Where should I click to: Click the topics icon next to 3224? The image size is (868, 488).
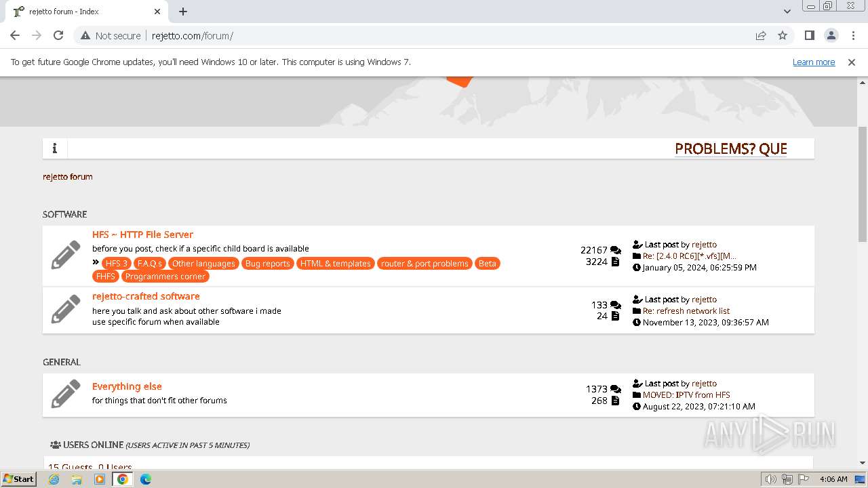tap(615, 262)
